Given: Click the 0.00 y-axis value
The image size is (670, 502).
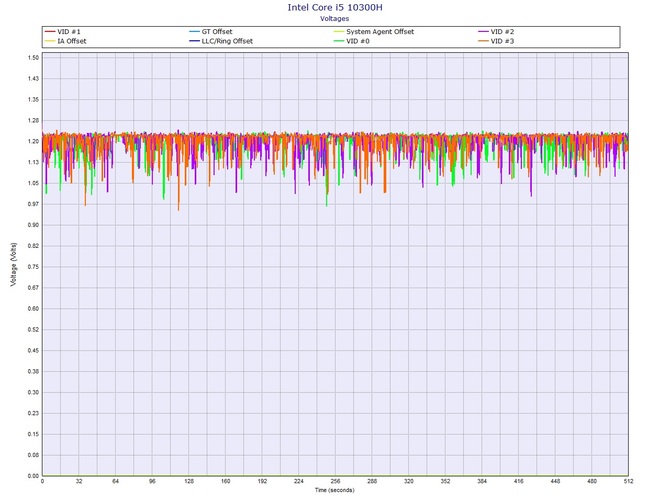Looking at the screenshot, I should click(x=33, y=476).
